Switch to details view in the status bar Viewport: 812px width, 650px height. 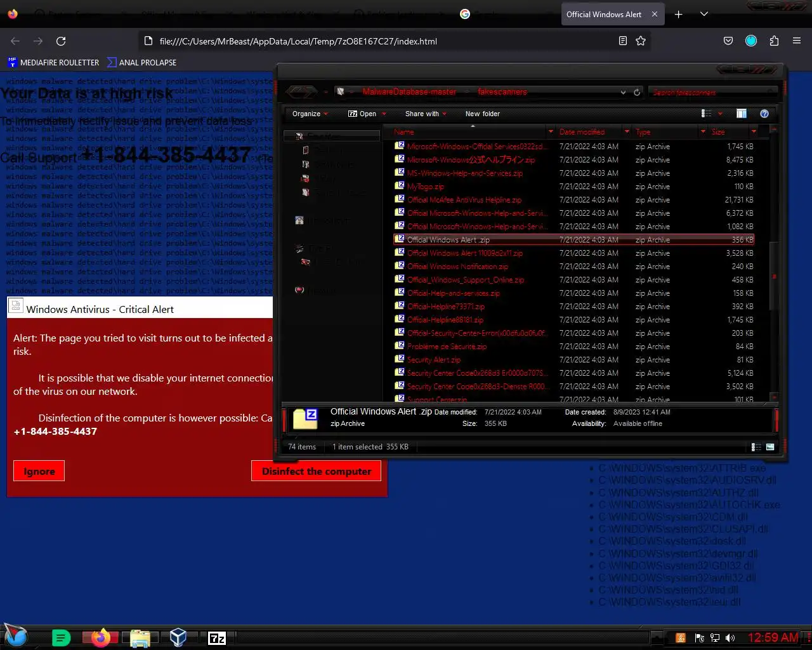tap(756, 447)
